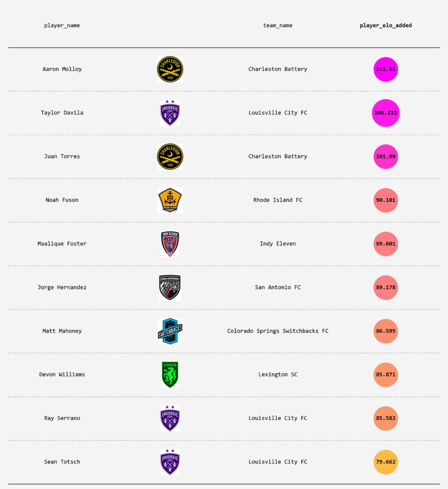Select the Maalique Foster player name
This screenshot has width=448, height=489.
62,244
